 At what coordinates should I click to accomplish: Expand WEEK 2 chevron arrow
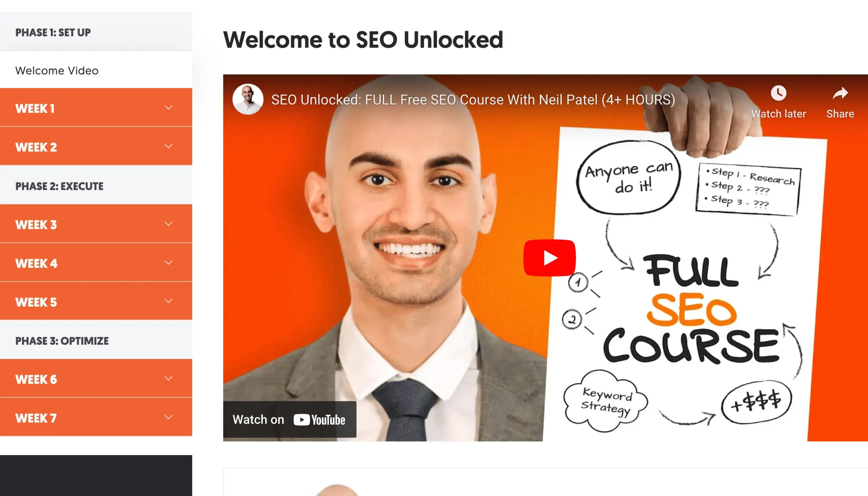click(x=168, y=146)
